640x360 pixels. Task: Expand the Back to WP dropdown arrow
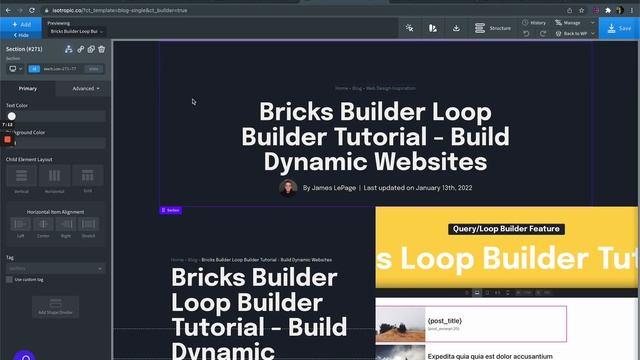click(593, 33)
